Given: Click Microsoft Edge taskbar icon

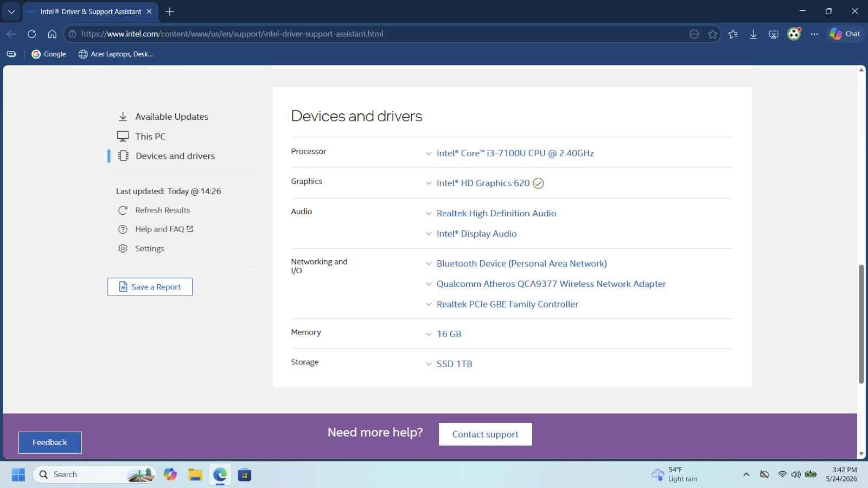Looking at the screenshot, I should pyautogui.click(x=220, y=475).
